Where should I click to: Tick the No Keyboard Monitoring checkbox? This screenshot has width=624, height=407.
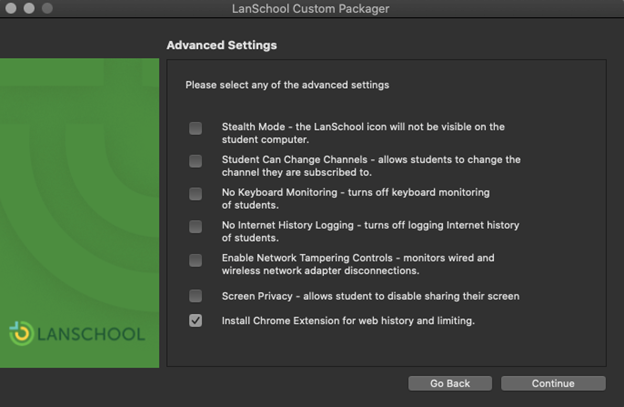point(195,194)
